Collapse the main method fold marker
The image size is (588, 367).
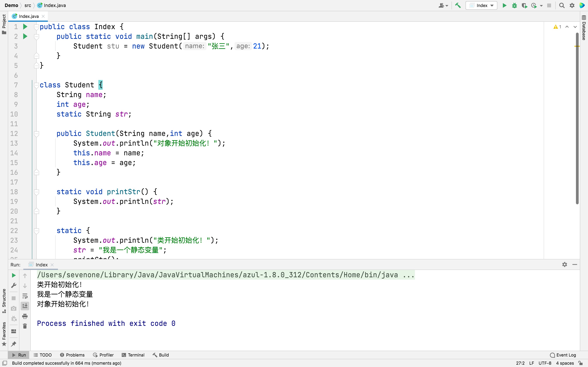point(36,37)
